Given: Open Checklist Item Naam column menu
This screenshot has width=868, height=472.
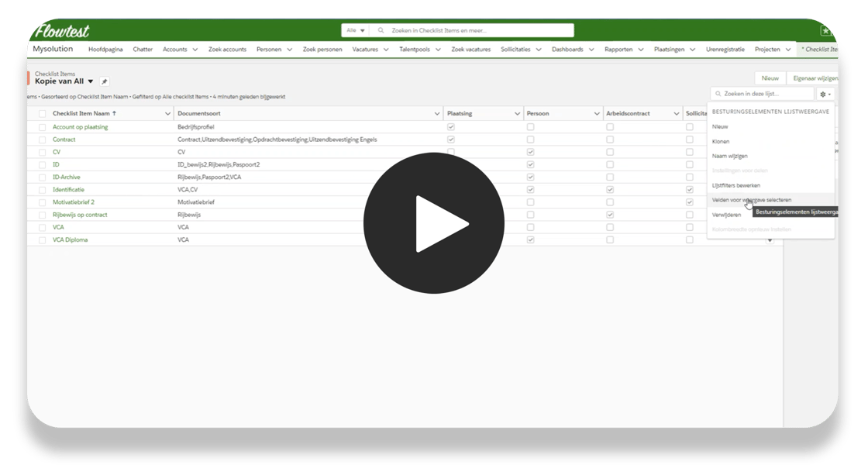Looking at the screenshot, I should [167, 113].
